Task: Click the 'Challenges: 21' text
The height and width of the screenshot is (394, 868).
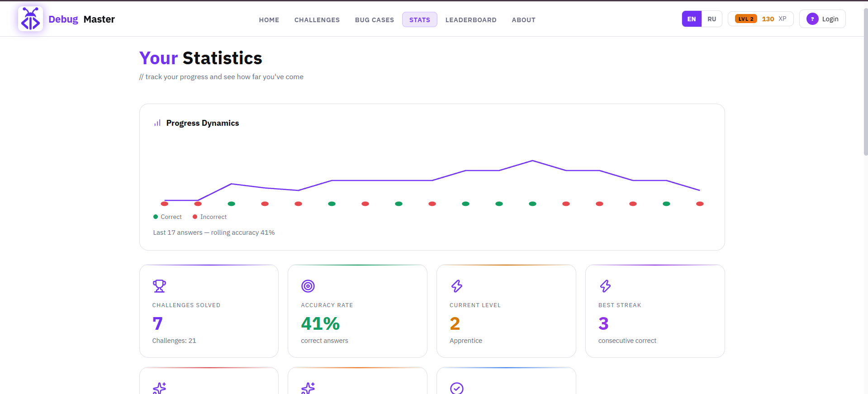Action: [x=174, y=341]
